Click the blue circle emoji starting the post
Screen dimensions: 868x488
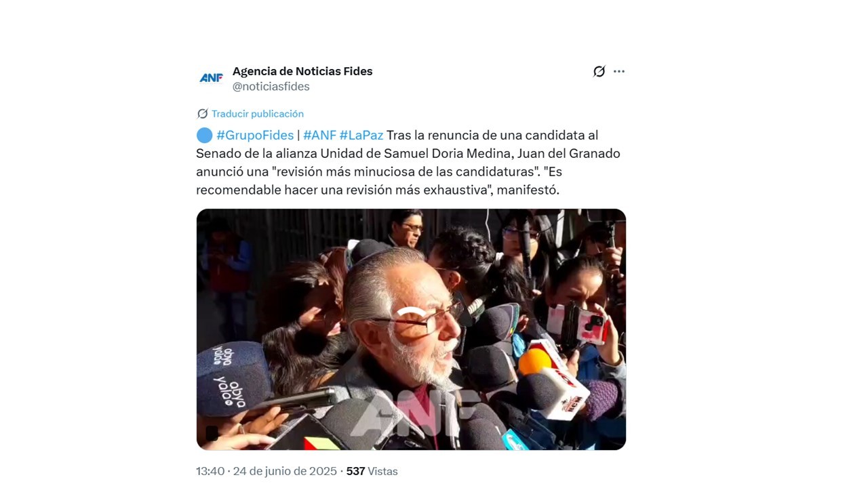point(204,135)
